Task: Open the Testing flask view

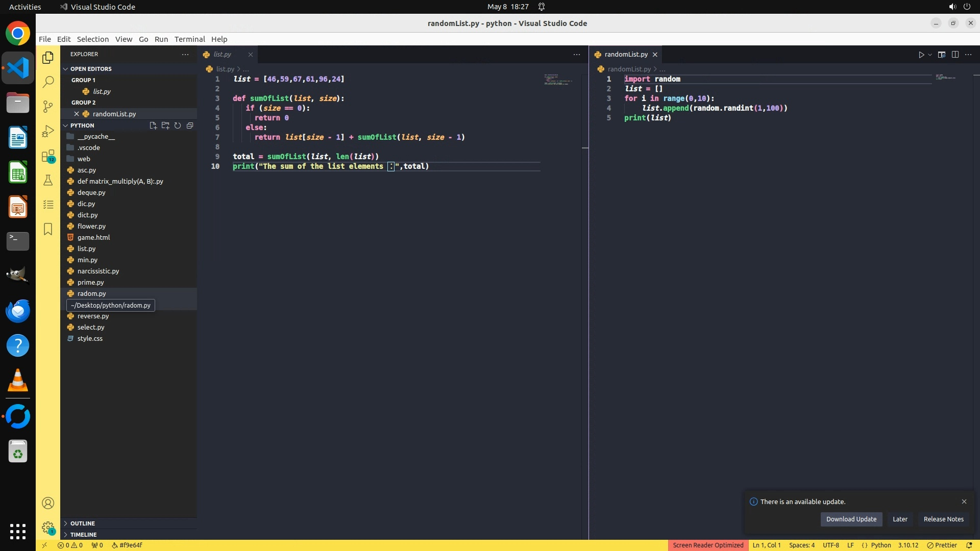Action: click(48, 180)
